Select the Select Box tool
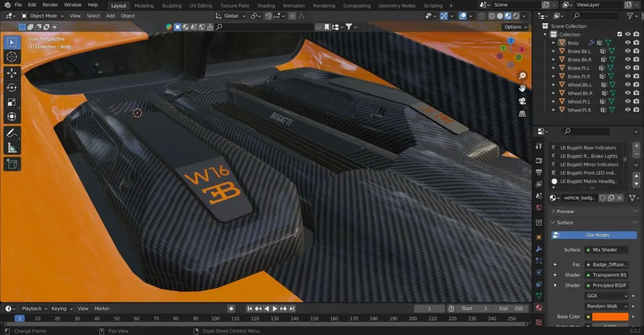The image size is (644, 335). pos(12,42)
